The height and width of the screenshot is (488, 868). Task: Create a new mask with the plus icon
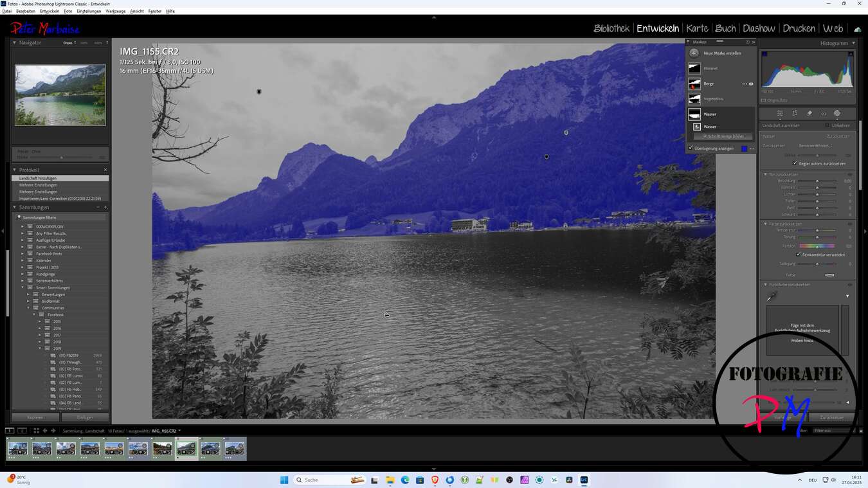coord(694,53)
